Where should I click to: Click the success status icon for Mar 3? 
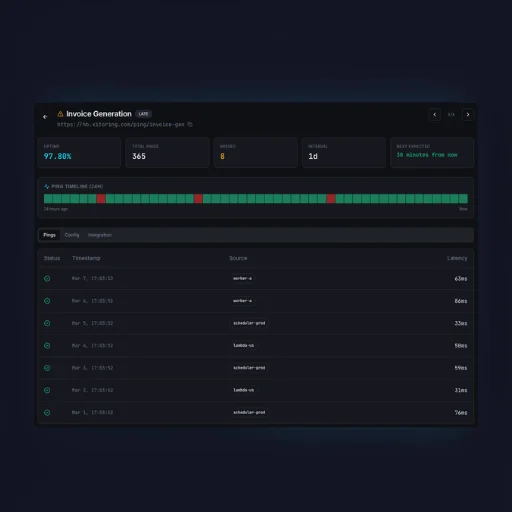pyautogui.click(x=47, y=368)
